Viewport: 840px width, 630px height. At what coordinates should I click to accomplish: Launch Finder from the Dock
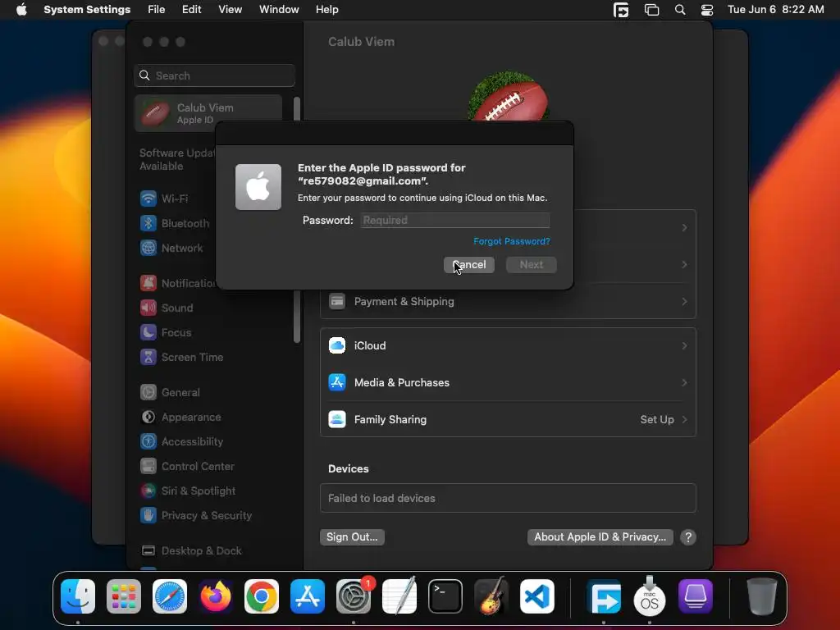click(78, 596)
